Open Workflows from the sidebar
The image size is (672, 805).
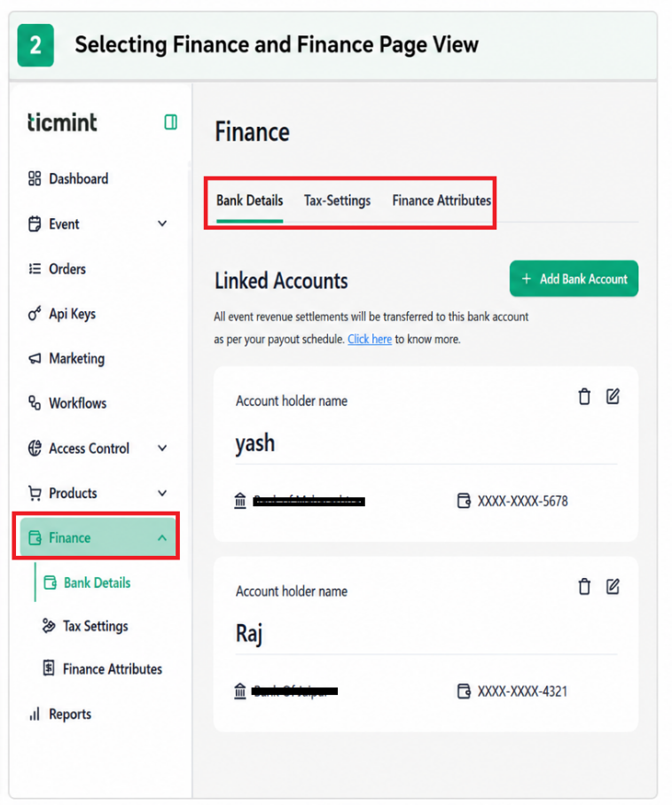(x=67, y=403)
